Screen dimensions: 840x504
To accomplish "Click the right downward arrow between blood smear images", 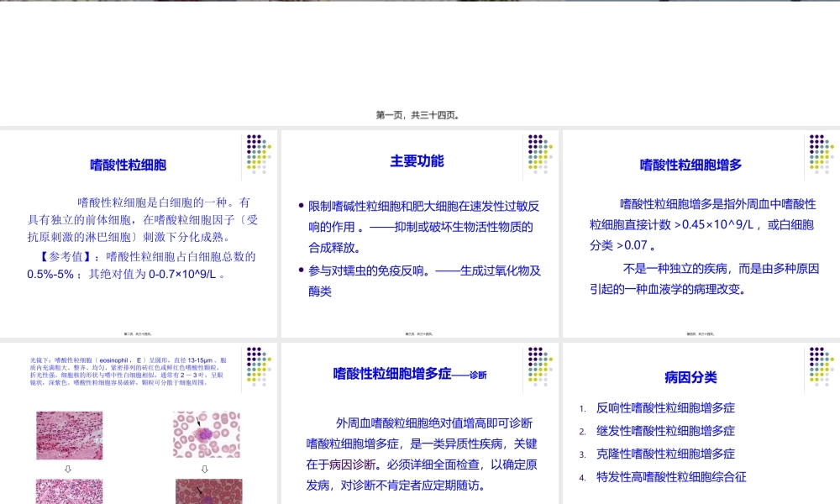I will coord(202,470).
